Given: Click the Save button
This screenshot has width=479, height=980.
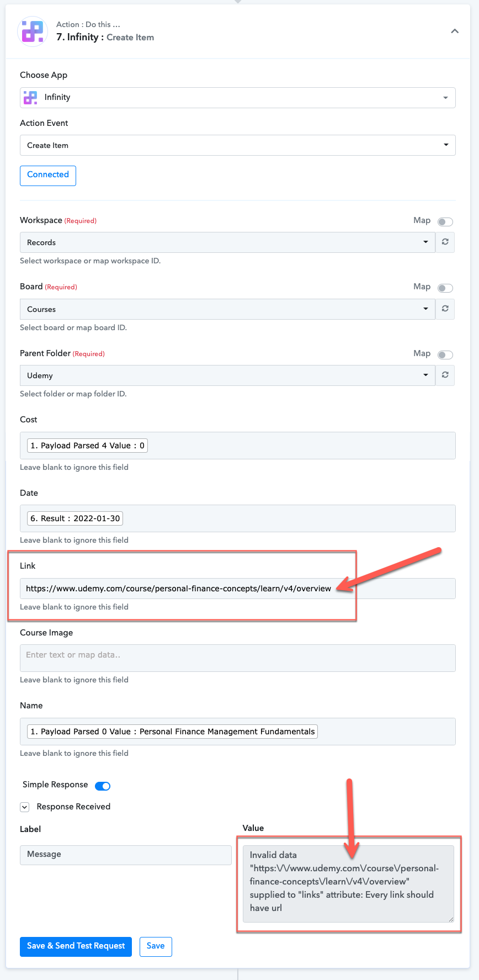Looking at the screenshot, I should [x=156, y=946].
